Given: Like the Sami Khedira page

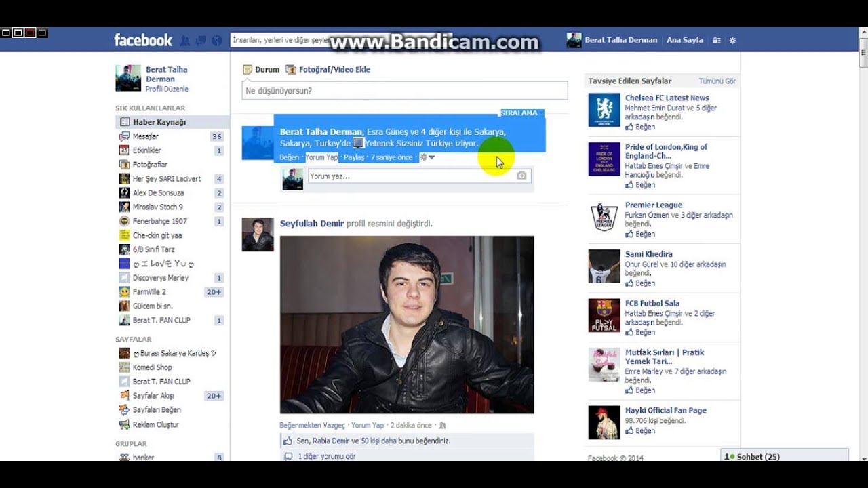Looking at the screenshot, I should click(640, 283).
